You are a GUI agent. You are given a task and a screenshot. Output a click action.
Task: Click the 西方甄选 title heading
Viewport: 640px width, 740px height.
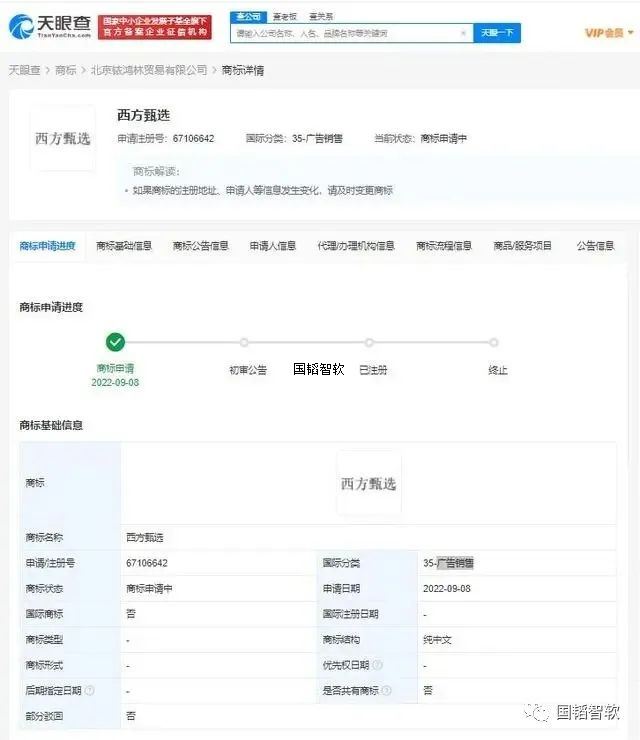click(143, 115)
